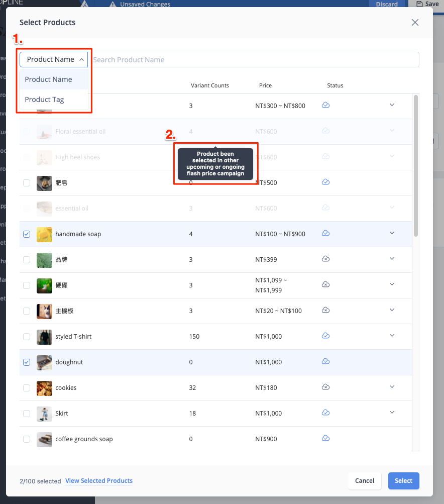Click the 肥皂 published status cloud icon
Screen dimensions: 444x504
click(x=326, y=182)
